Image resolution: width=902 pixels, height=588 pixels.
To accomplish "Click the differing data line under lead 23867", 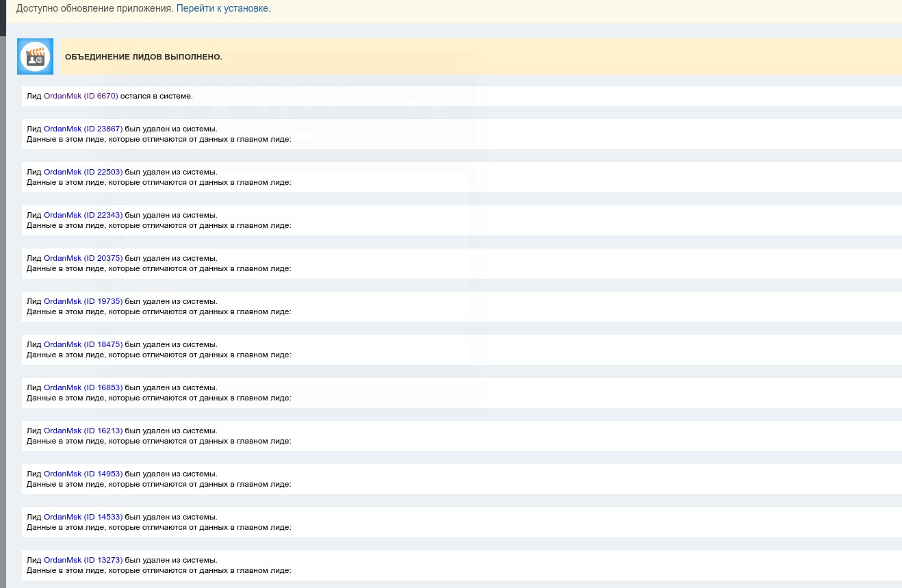I will [159, 139].
